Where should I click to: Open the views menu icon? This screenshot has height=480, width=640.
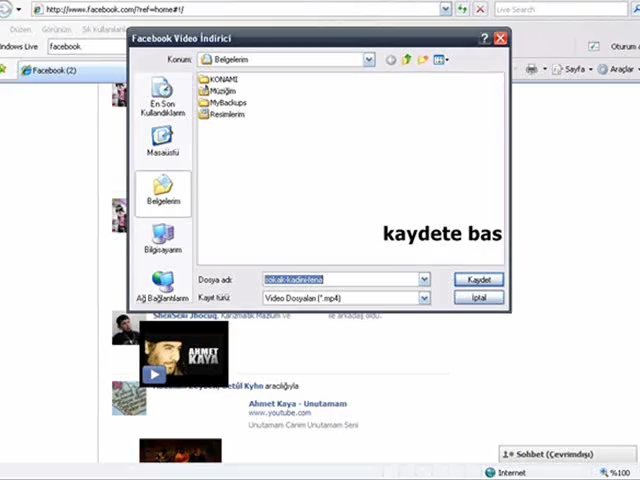click(441, 60)
